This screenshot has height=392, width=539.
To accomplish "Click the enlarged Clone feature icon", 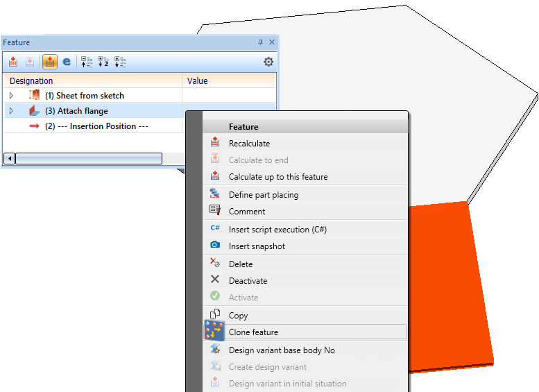I will coord(214,330).
